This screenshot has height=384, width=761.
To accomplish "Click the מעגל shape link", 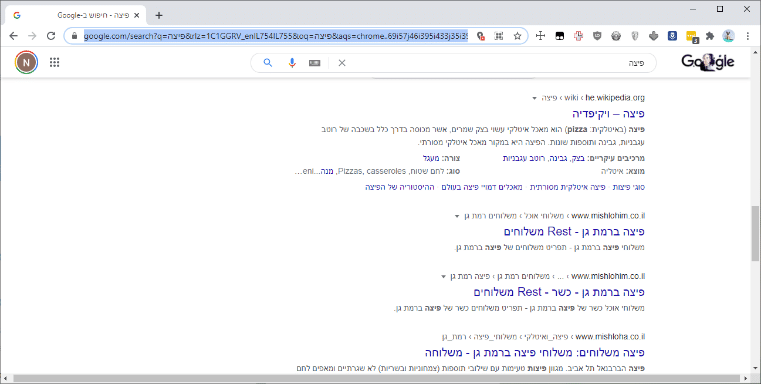I will coord(430,158).
